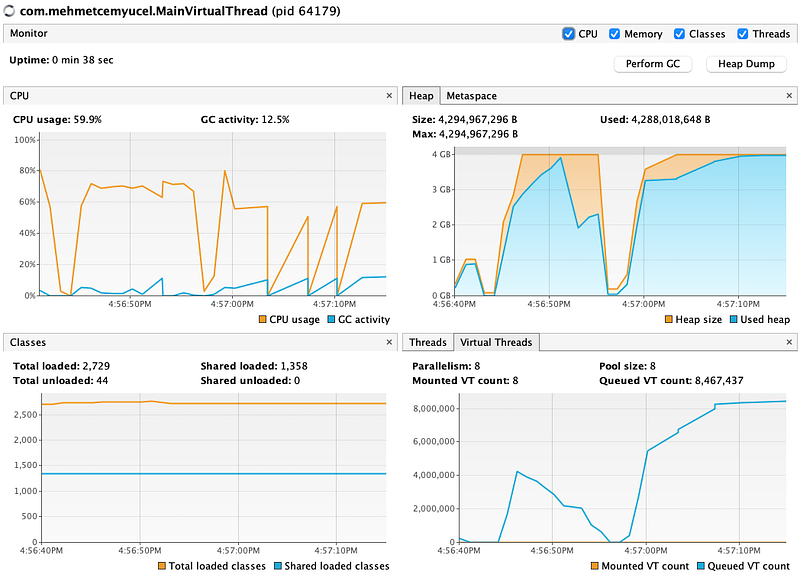Close the CPU panel
800x578 pixels.
389,96
